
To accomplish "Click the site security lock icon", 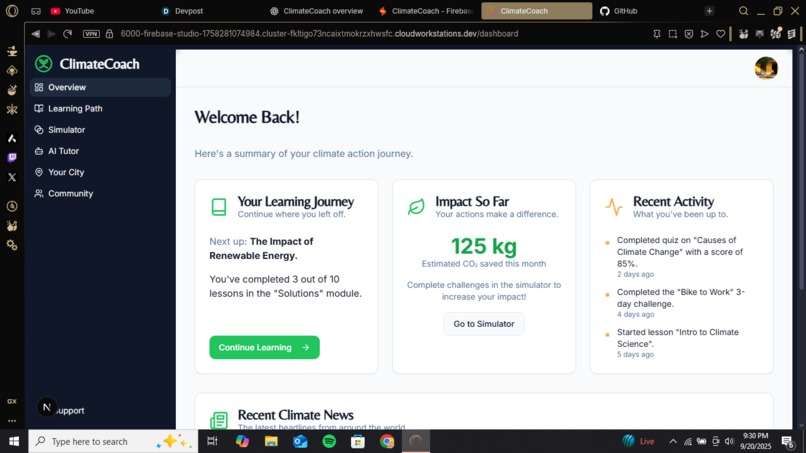I will 109,34.
